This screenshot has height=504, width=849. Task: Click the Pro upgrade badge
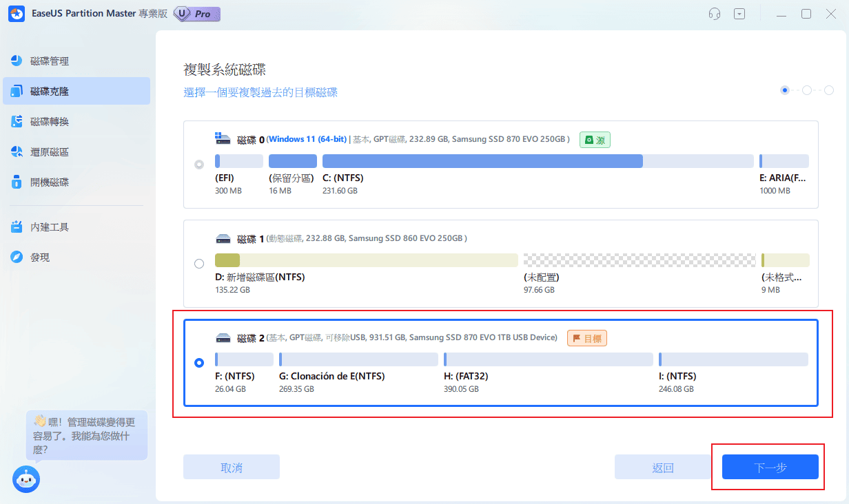(x=198, y=13)
